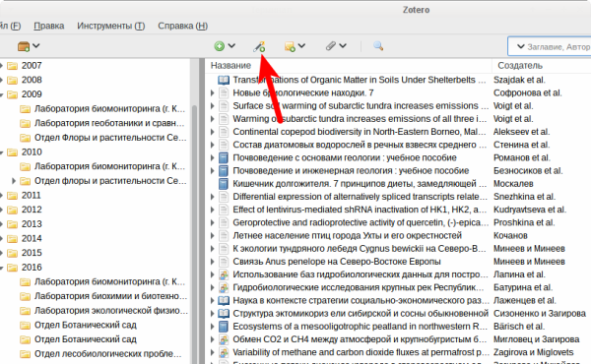The height and width of the screenshot is (364, 591).
Task: Select Отдел Флоры и растительности under 2009
Action: (x=110, y=138)
